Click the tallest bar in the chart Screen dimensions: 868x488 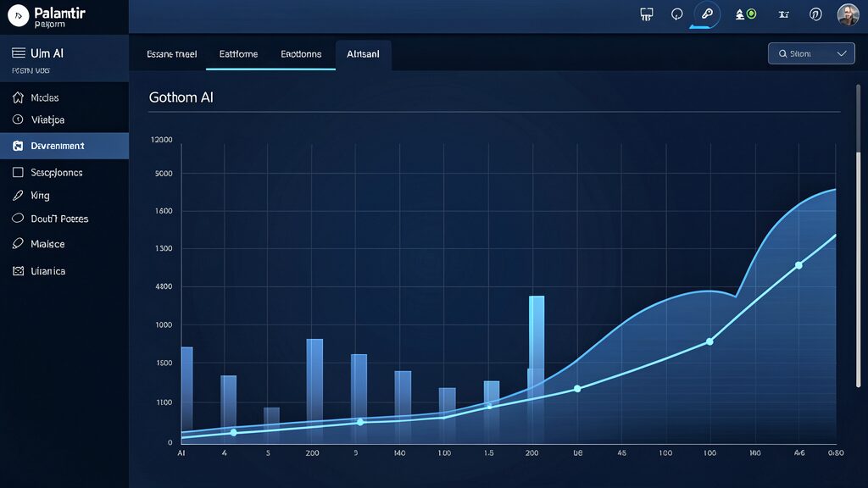(537, 369)
